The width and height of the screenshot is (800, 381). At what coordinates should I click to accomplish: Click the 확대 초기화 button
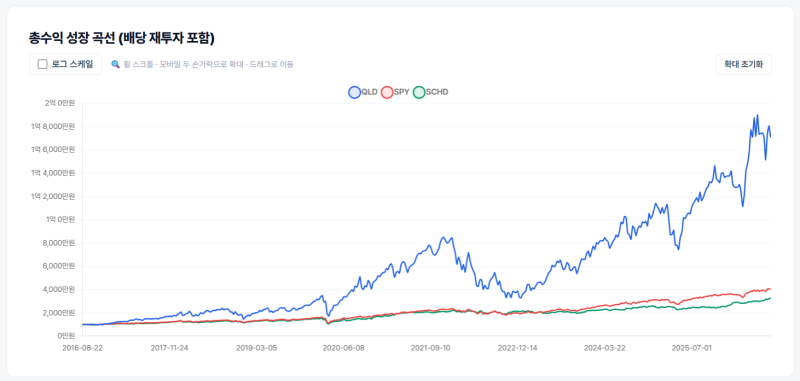743,65
